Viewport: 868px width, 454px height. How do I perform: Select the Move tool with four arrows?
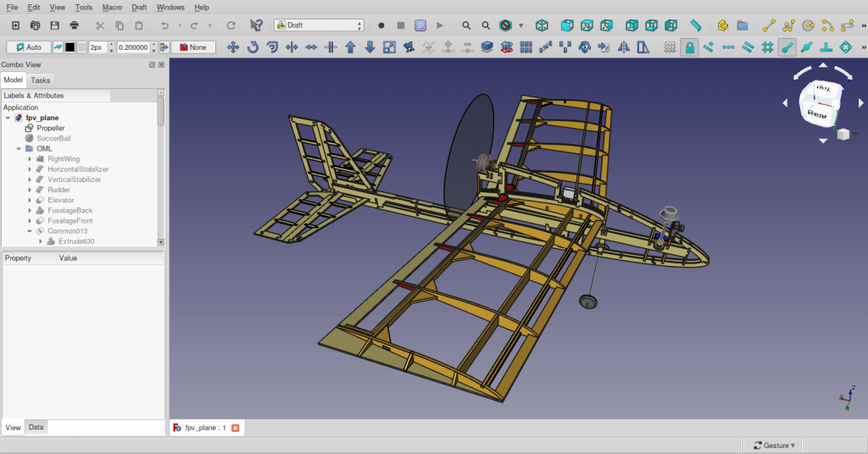233,47
